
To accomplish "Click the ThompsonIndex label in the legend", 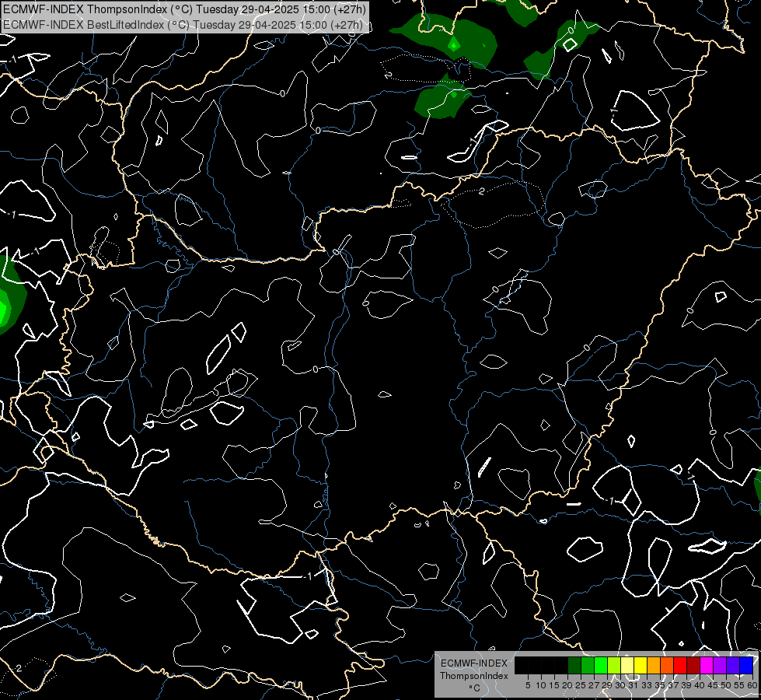I will point(474,676).
